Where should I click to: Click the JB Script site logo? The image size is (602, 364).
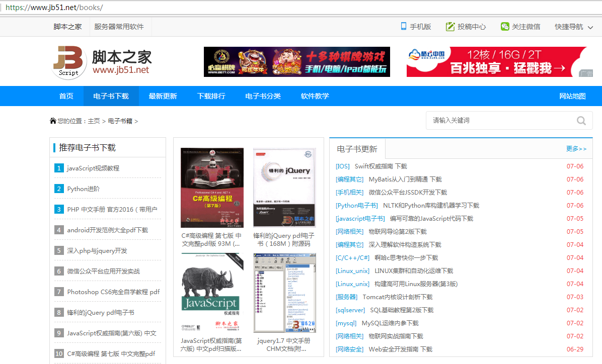point(102,62)
